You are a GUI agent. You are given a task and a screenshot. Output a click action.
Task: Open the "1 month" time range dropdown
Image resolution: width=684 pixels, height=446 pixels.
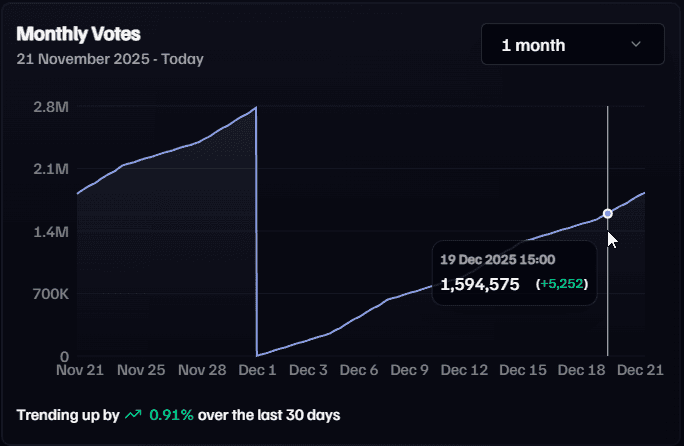pos(572,45)
